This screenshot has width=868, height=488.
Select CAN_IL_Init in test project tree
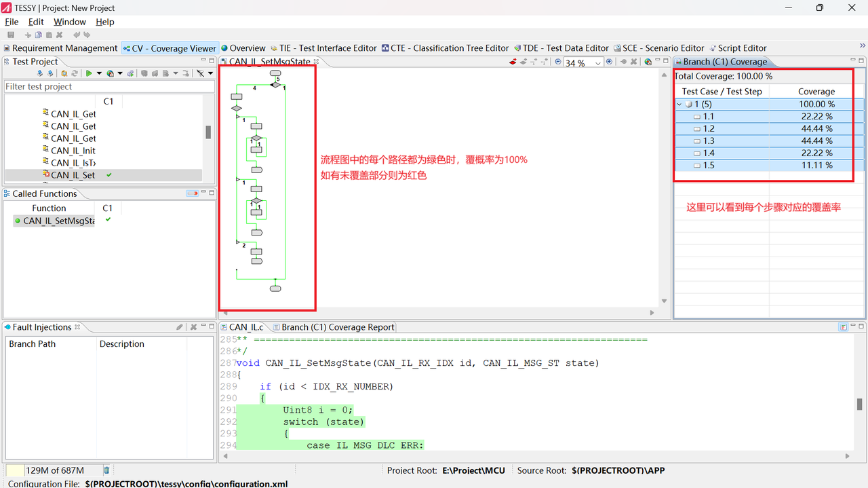pos(73,151)
